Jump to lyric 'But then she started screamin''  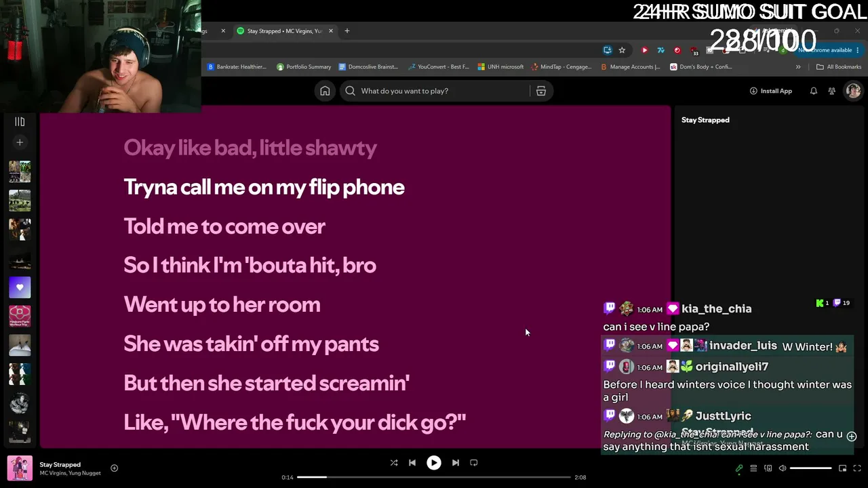(267, 383)
